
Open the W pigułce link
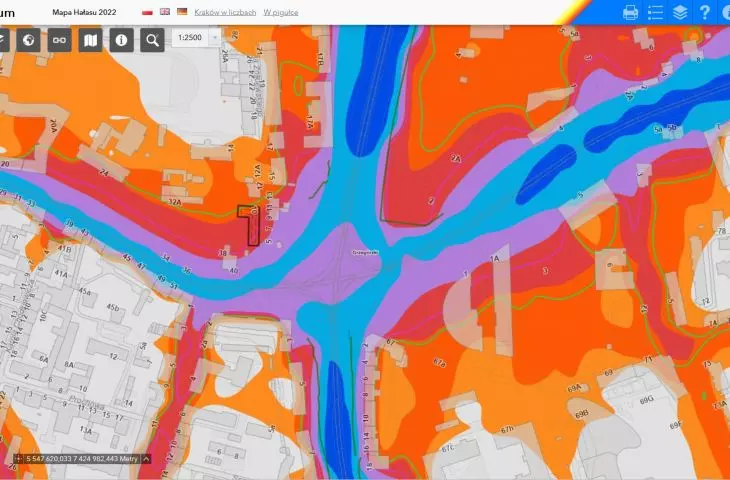tap(281, 13)
